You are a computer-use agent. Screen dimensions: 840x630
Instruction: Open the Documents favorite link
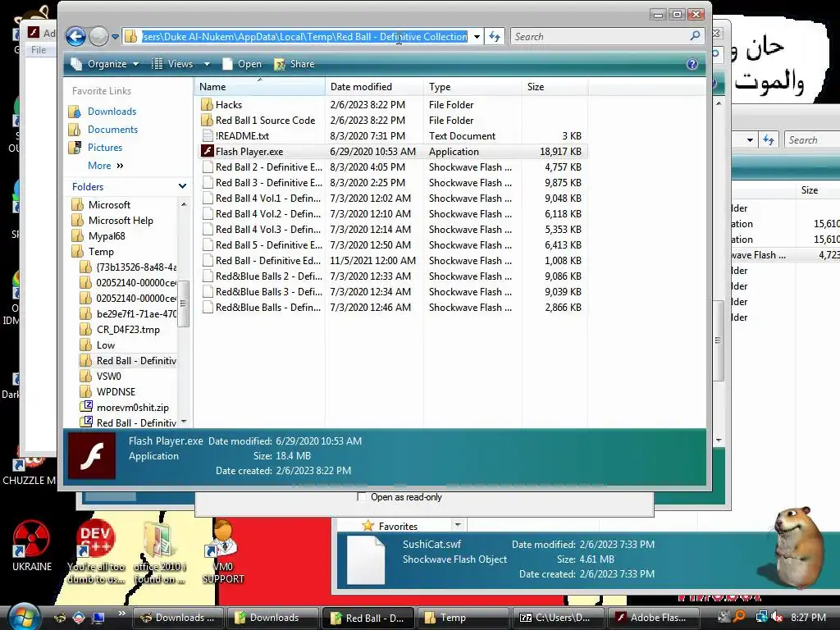(112, 129)
